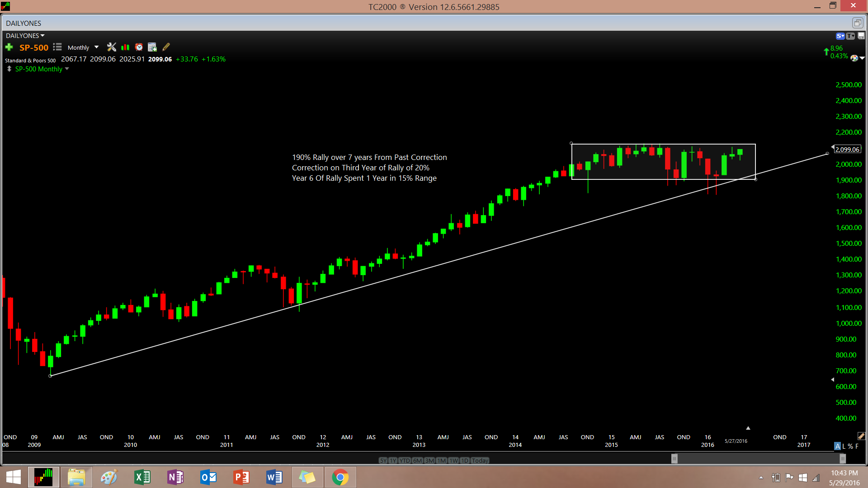868x488 pixels.
Task: Click the YTD range button
Action: (405, 460)
